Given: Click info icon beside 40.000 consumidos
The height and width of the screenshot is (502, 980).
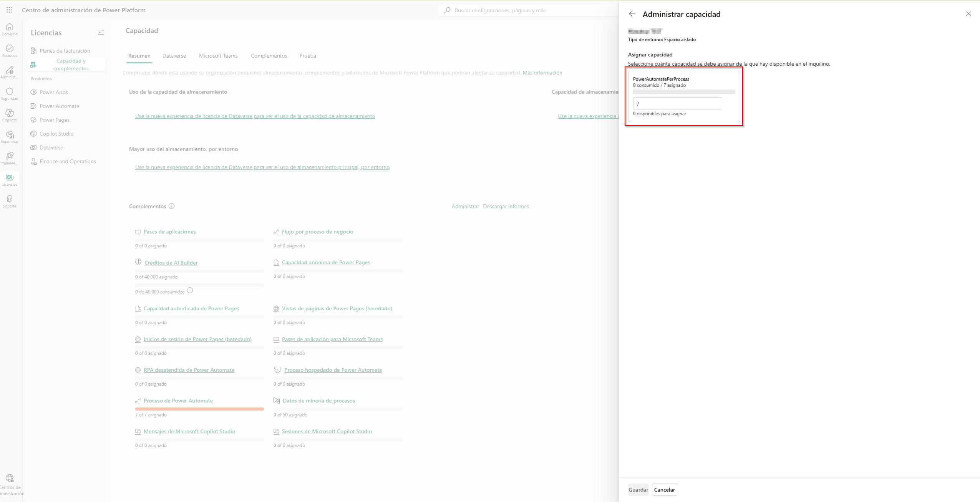Looking at the screenshot, I should click(x=190, y=290).
